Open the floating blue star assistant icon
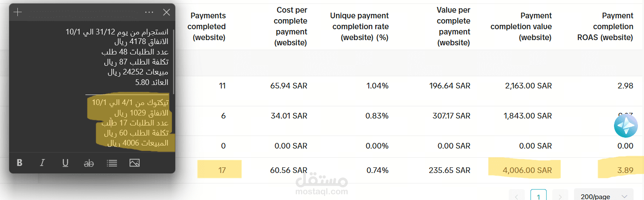The image size is (644, 200). click(x=625, y=125)
